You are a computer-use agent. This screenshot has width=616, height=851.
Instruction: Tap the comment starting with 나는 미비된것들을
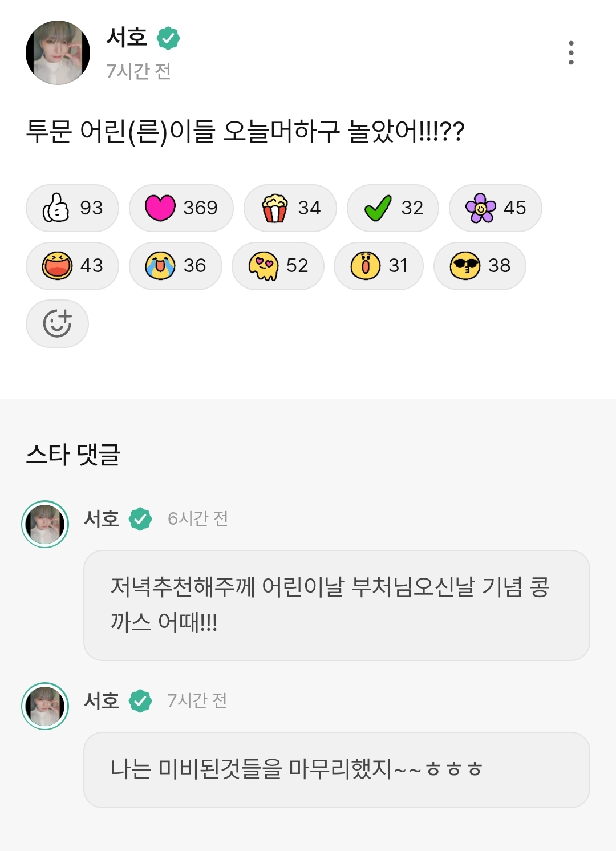(337, 769)
